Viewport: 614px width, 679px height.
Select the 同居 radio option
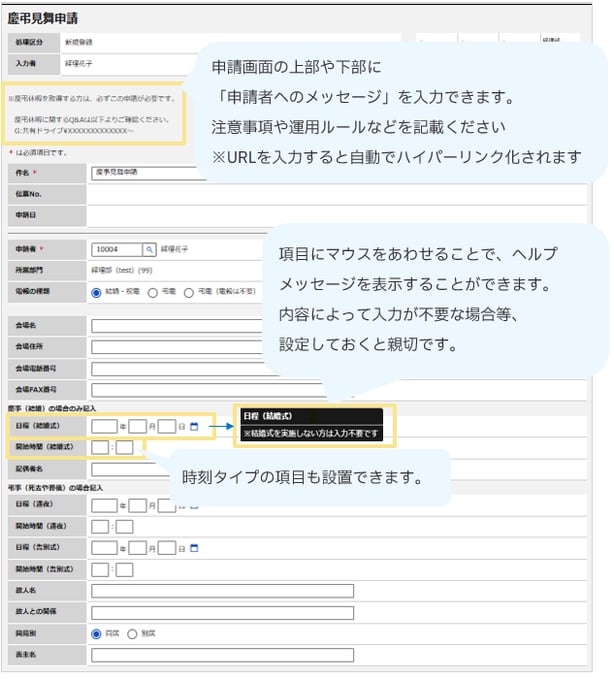click(96, 635)
